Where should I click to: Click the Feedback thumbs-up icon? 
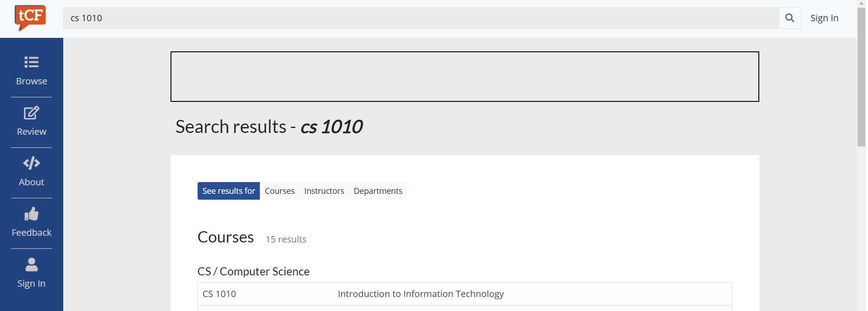coord(31,215)
